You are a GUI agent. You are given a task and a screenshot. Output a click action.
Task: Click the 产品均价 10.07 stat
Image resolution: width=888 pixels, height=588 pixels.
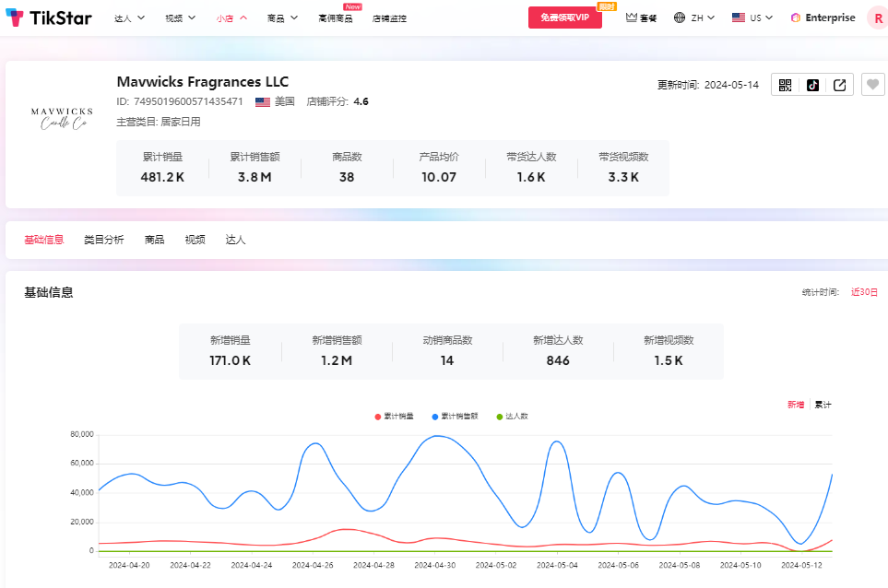(439, 168)
